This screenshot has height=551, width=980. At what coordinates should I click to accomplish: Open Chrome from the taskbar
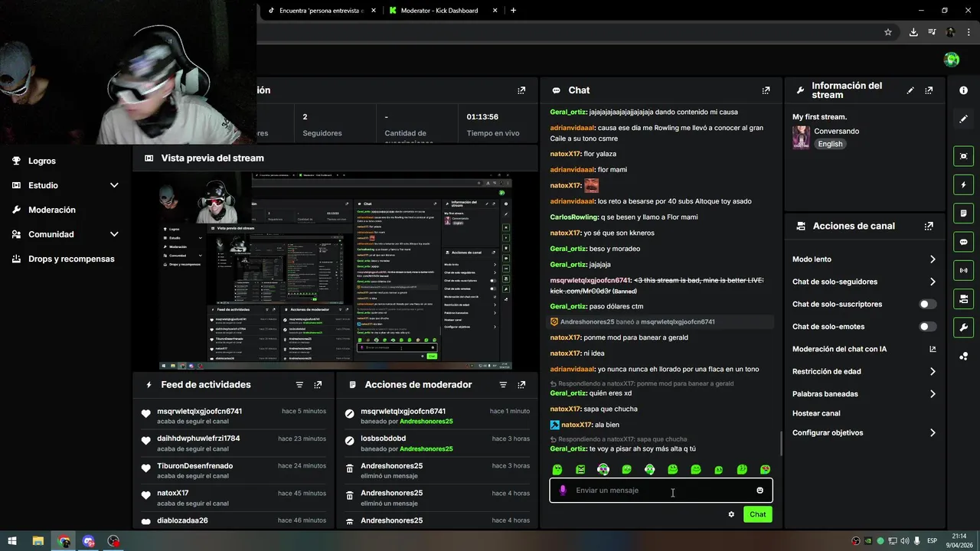pos(64,541)
